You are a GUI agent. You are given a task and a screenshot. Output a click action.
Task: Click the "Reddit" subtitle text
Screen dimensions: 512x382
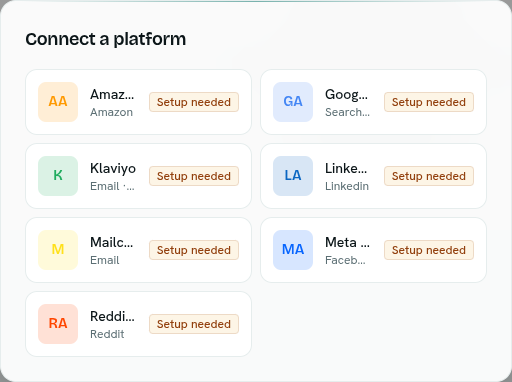tap(107, 334)
